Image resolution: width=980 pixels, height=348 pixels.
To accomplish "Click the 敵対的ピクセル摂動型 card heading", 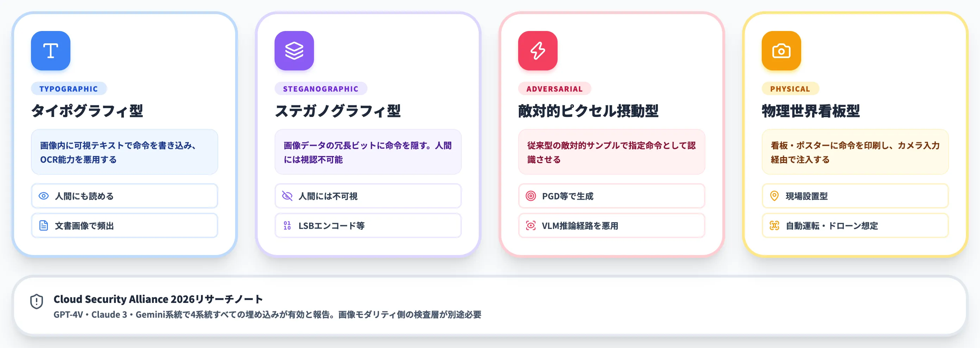I will (588, 111).
